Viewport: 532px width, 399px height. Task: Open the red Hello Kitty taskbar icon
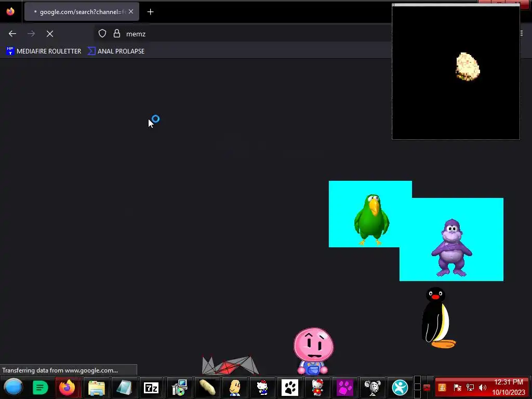317,387
